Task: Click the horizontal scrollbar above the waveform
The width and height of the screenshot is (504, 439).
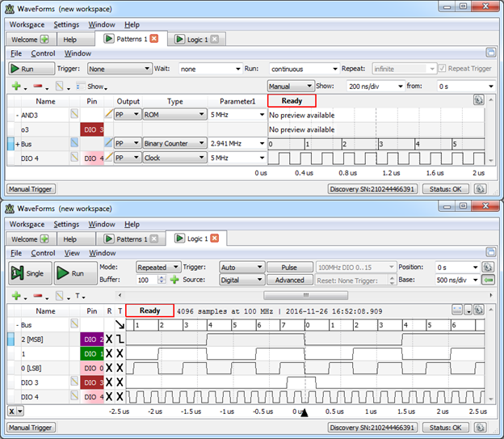Action: pyautogui.click(x=305, y=295)
